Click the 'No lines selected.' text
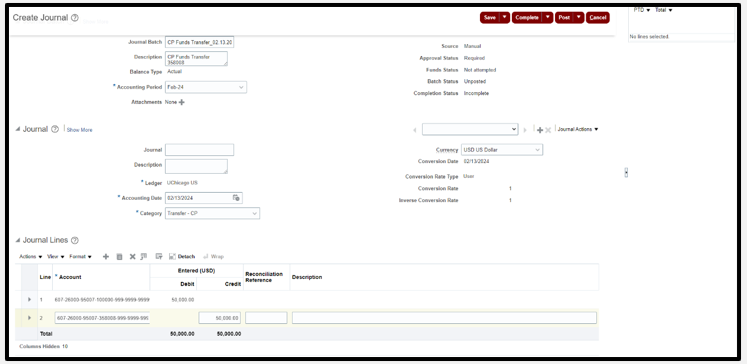Screen dimensions: 747x364 [649, 37]
